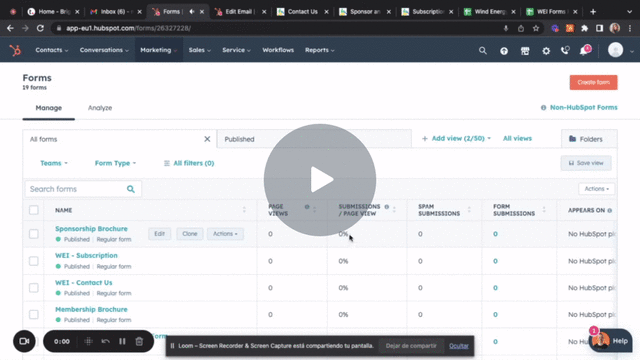Screen dimensions: 640x360
Task: Expand the Contacts menu
Action: 51,50
